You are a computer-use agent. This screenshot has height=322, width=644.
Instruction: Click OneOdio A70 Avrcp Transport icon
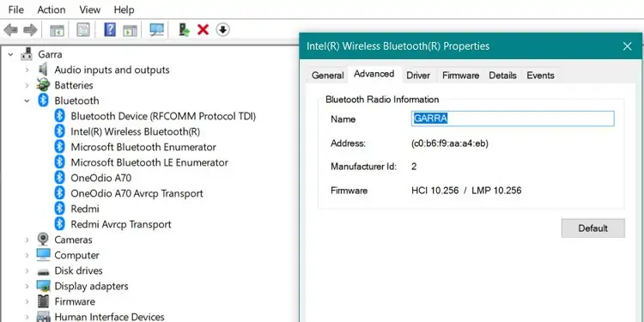tap(59, 193)
